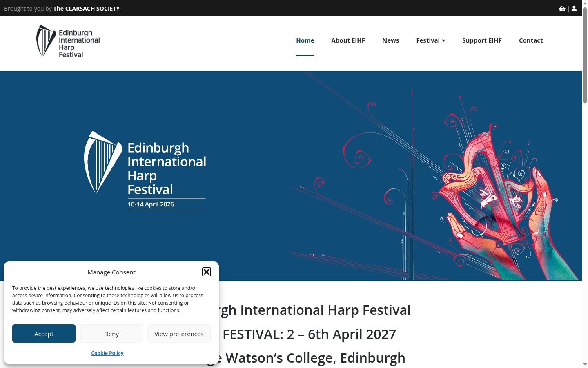Go to the Home menu item
588x368 pixels.
point(305,40)
